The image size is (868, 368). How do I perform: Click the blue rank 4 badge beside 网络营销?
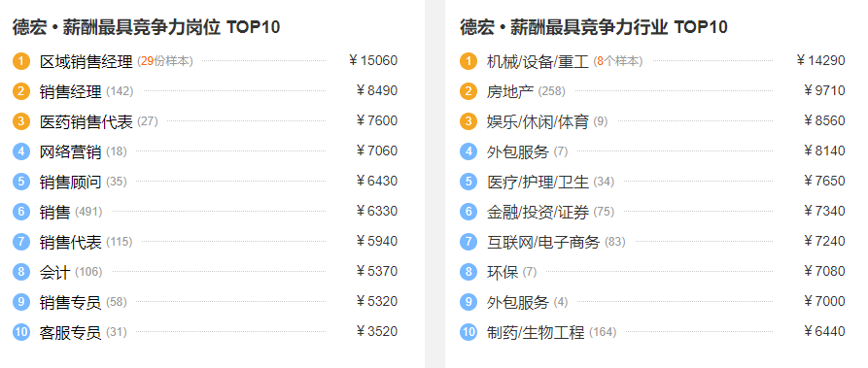(x=21, y=151)
